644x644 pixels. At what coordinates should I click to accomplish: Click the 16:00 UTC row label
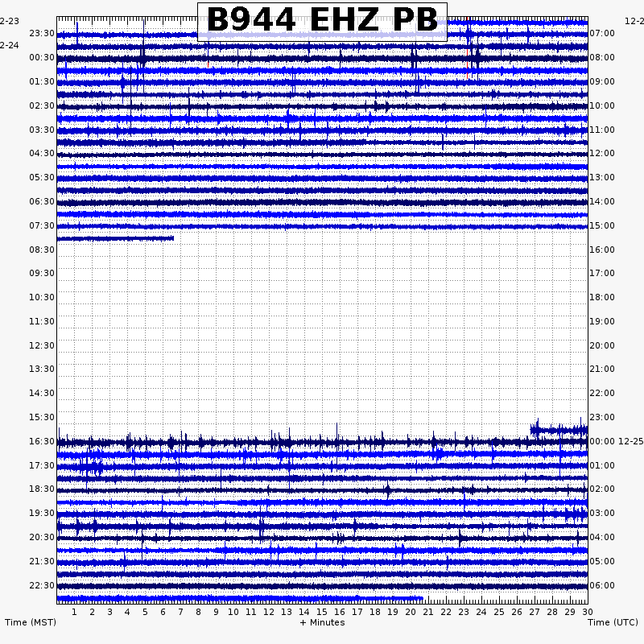(x=602, y=250)
